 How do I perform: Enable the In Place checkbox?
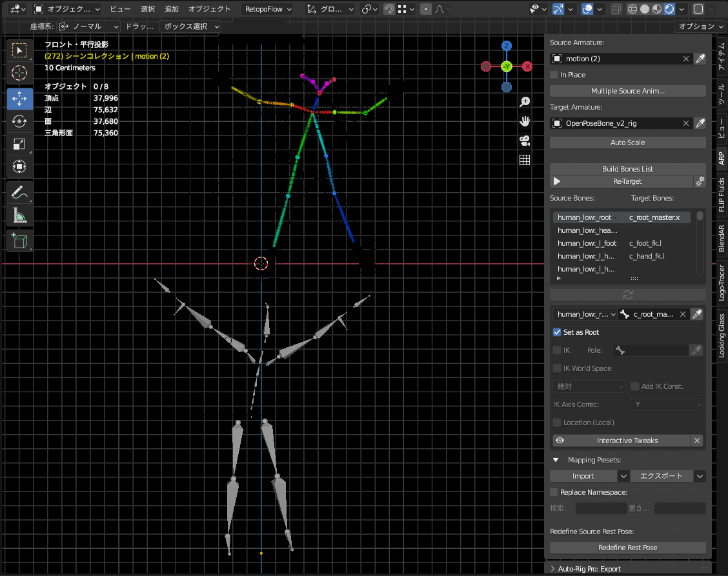(x=554, y=75)
